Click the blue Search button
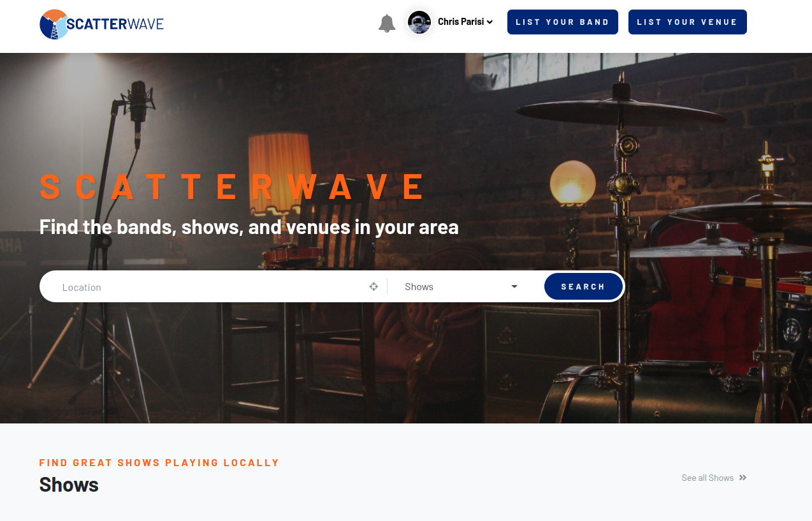Screen dimensions: 812x521 583,286
